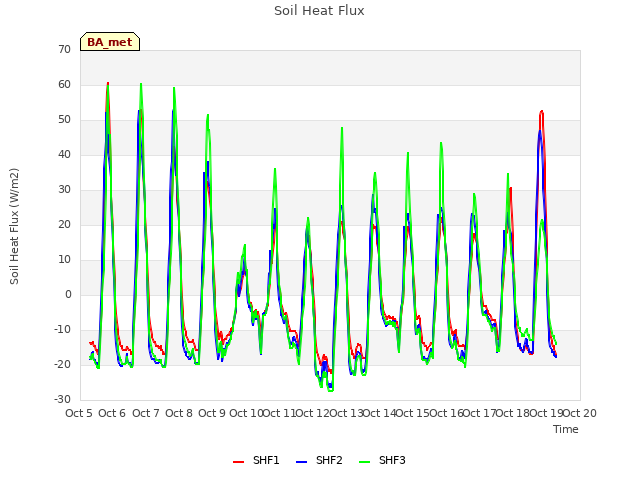Click the 40 y-axis tick label
640x480 pixels.
pyautogui.click(x=64, y=154)
